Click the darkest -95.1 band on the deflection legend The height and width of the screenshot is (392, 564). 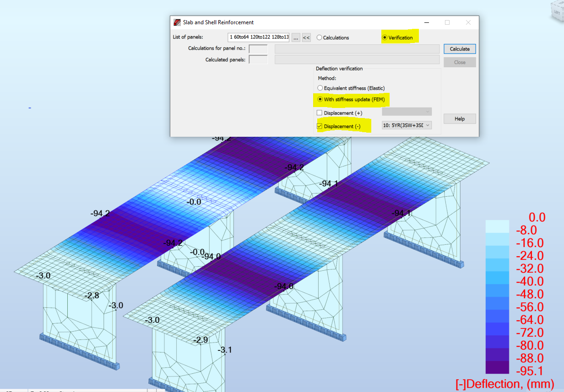click(497, 368)
